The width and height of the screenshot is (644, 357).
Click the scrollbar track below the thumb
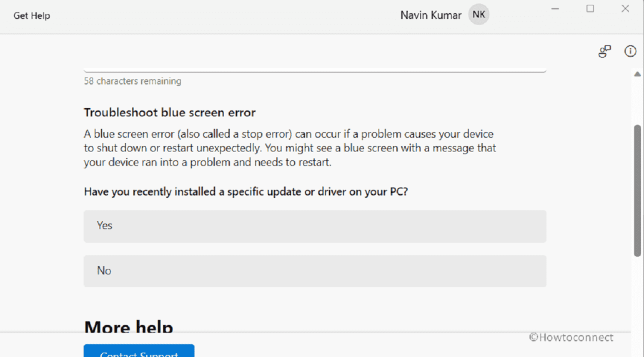[x=637, y=292]
